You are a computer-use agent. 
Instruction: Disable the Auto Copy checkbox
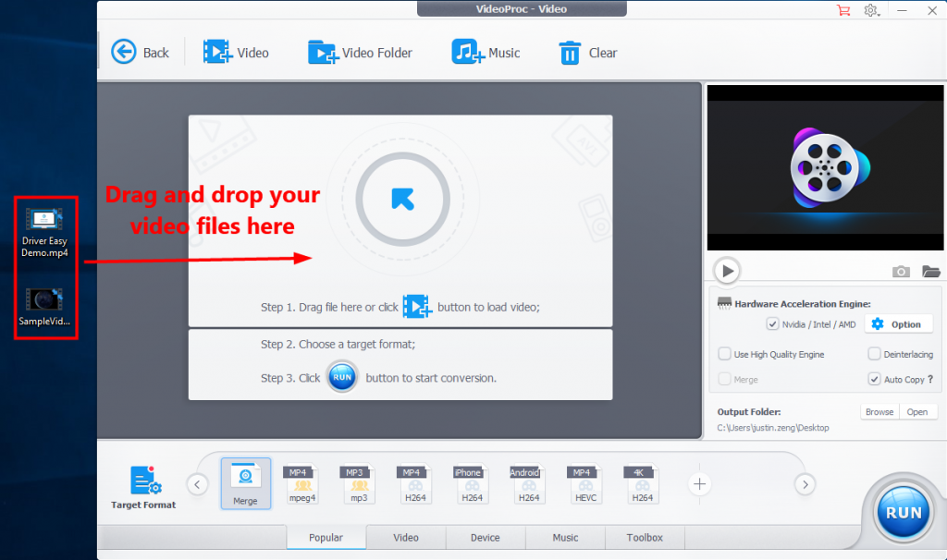coord(874,379)
